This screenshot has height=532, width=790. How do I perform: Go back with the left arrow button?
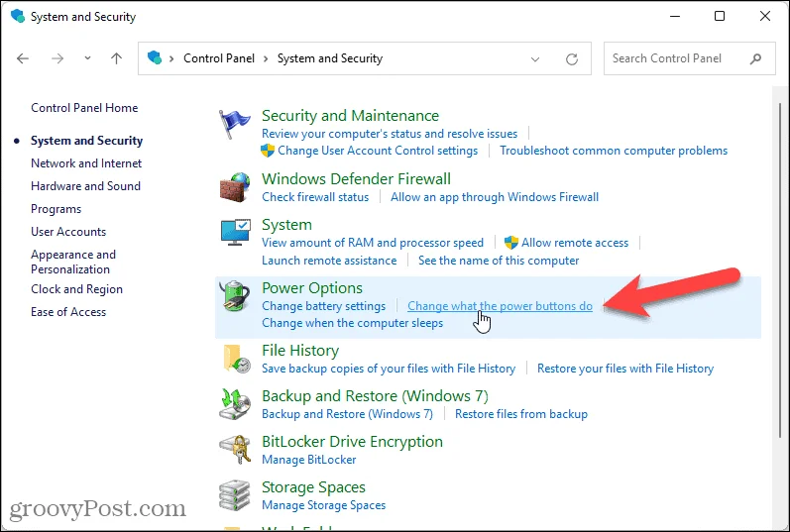click(x=23, y=58)
